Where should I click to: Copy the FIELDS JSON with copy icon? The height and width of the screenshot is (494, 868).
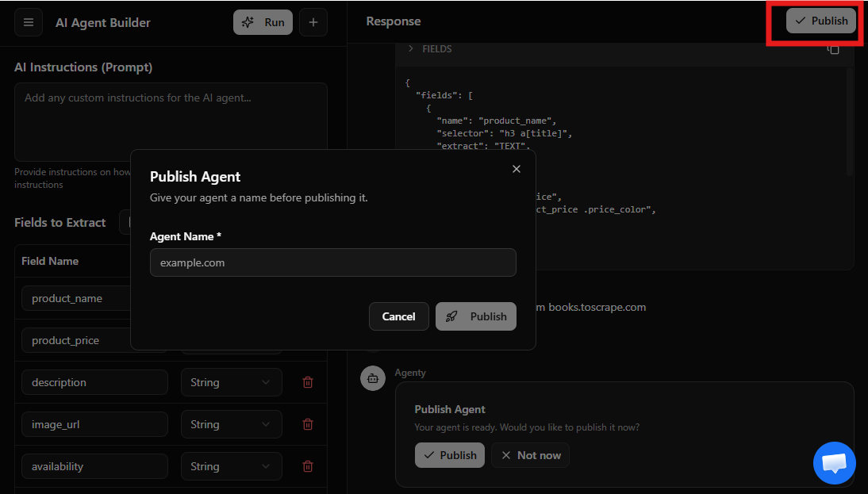pos(833,49)
